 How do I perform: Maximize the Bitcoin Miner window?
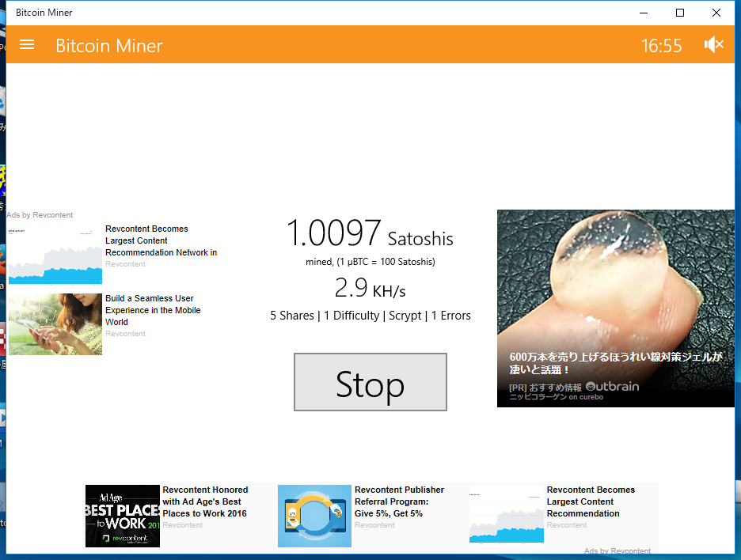click(x=680, y=13)
